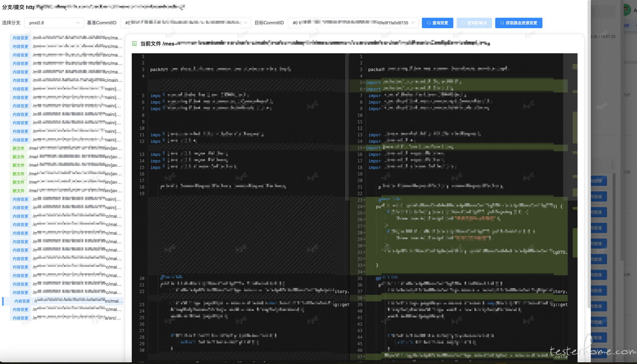
Task: Click added line number 47+ in right pane
Action: [361, 357]
